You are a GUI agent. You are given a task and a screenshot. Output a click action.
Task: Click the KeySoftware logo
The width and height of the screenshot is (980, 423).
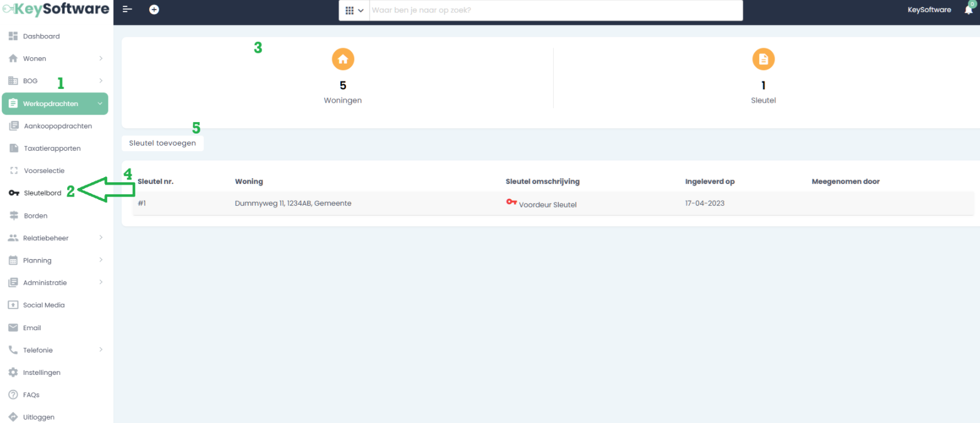[56, 9]
